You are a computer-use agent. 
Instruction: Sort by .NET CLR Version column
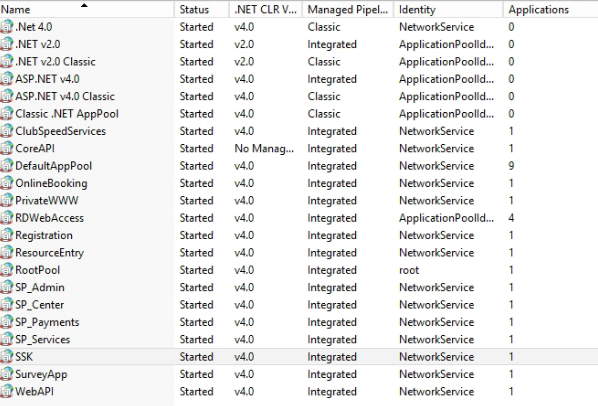pyautogui.click(x=266, y=9)
